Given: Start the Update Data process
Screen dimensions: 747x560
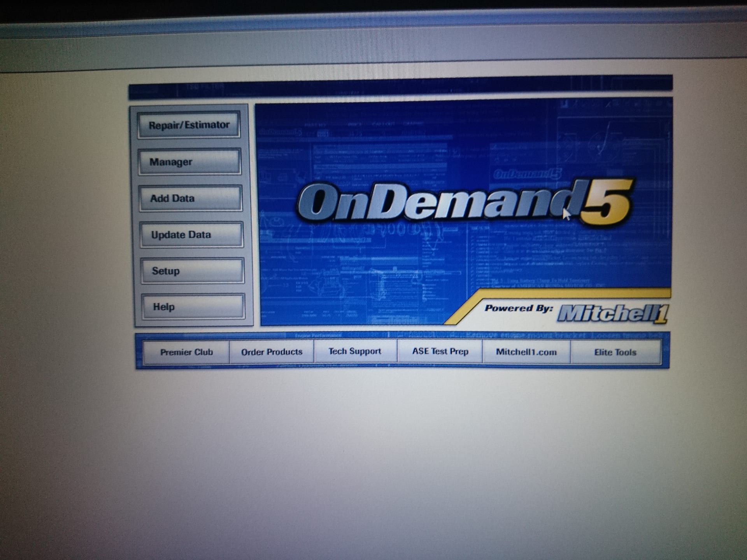Looking at the screenshot, I should 192,234.
